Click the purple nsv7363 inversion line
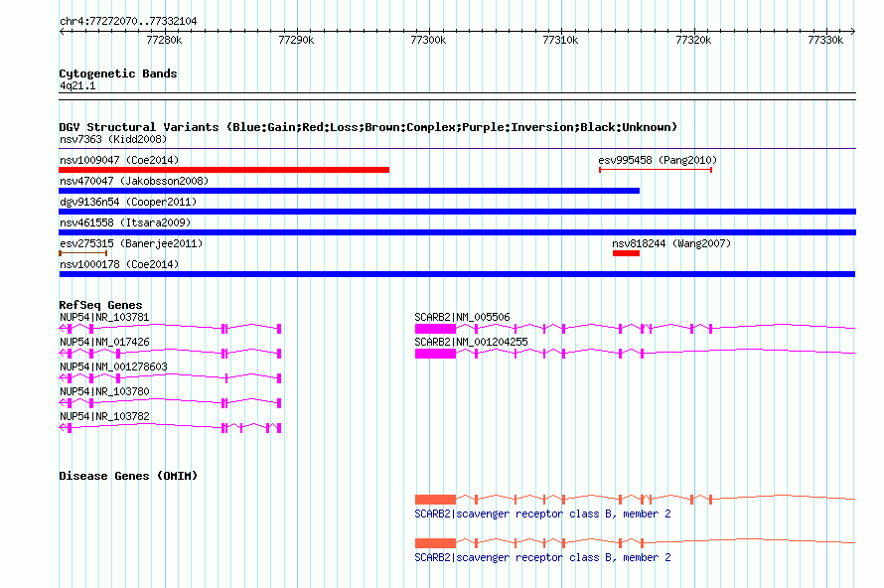 (x=457, y=148)
